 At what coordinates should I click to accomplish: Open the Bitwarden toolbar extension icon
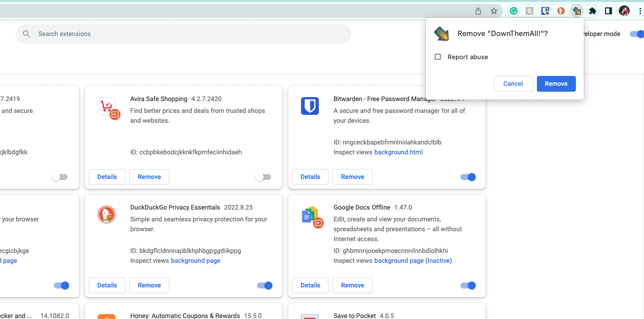click(545, 11)
